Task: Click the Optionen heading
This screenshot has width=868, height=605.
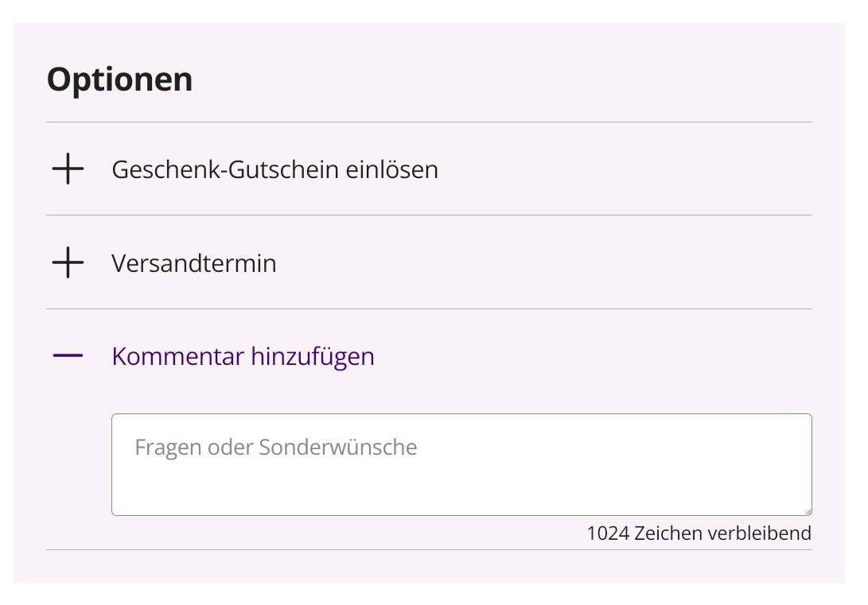Action: pos(119,78)
